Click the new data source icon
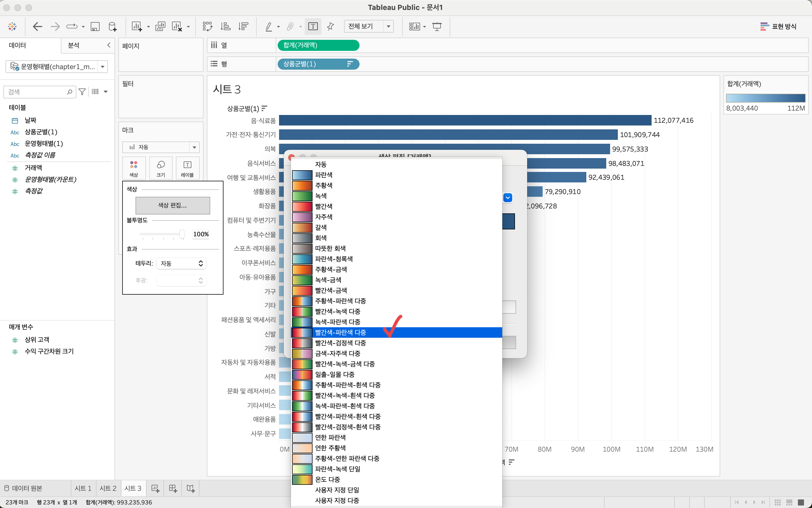This screenshot has width=812, height=508. click(x=112, y=26)
